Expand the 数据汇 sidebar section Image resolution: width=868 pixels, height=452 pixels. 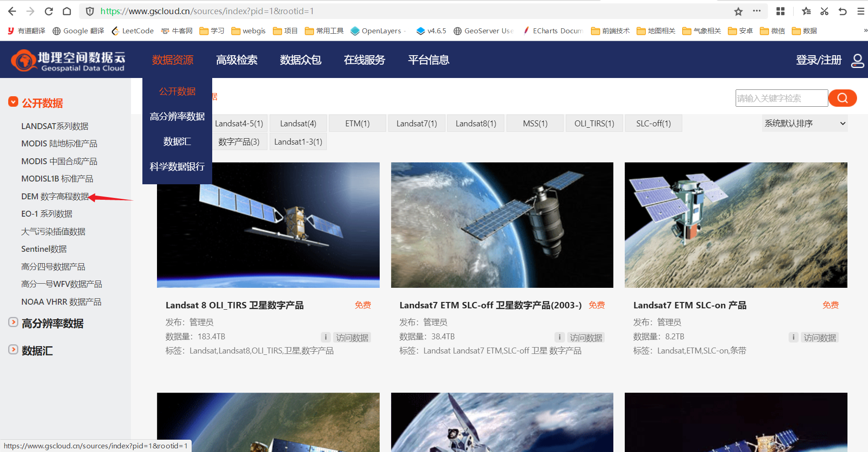pos(13,349)
